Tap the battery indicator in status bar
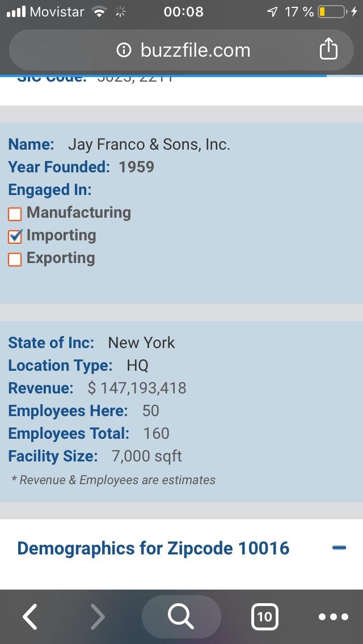Image resolution: width=363 pixels, height=644 pixels. coord(332,12)
